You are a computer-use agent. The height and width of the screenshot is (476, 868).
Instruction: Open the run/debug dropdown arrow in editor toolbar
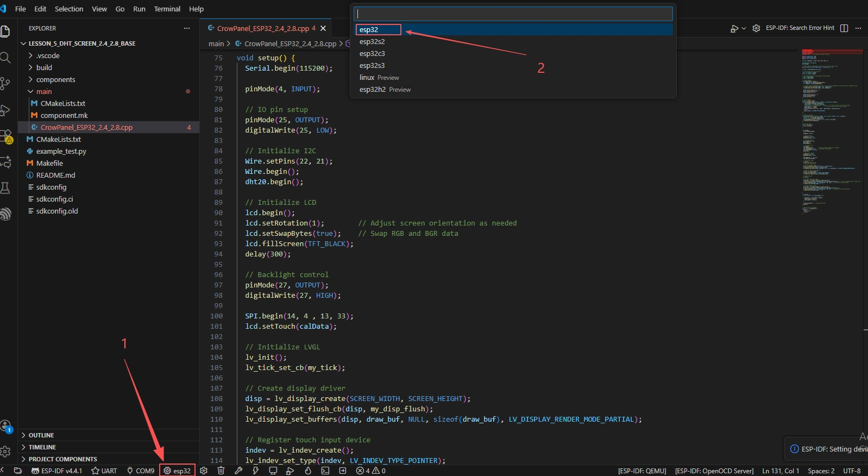click(744, 28)
